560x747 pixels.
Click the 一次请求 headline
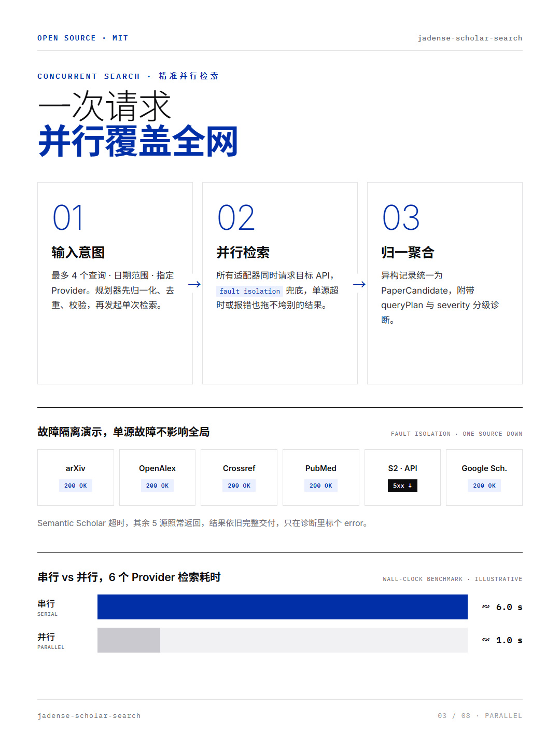point(104,106)
